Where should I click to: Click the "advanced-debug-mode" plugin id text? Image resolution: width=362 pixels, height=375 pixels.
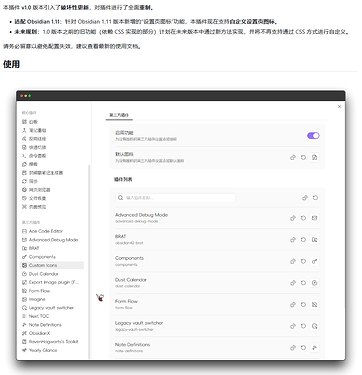[x=137, y=221]
